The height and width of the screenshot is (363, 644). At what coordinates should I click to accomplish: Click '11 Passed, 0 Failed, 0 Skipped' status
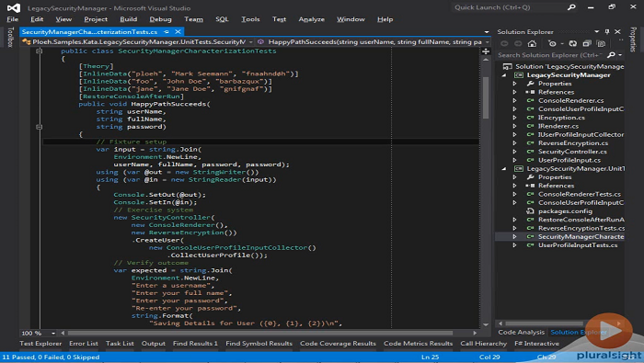click(51, 357)
